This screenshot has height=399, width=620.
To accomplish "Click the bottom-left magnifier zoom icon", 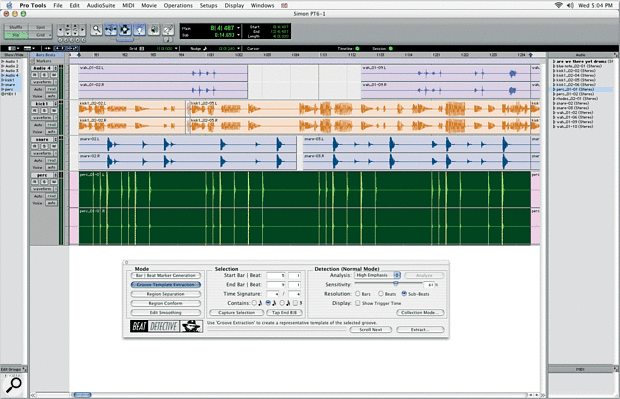I will pos(13,385).
